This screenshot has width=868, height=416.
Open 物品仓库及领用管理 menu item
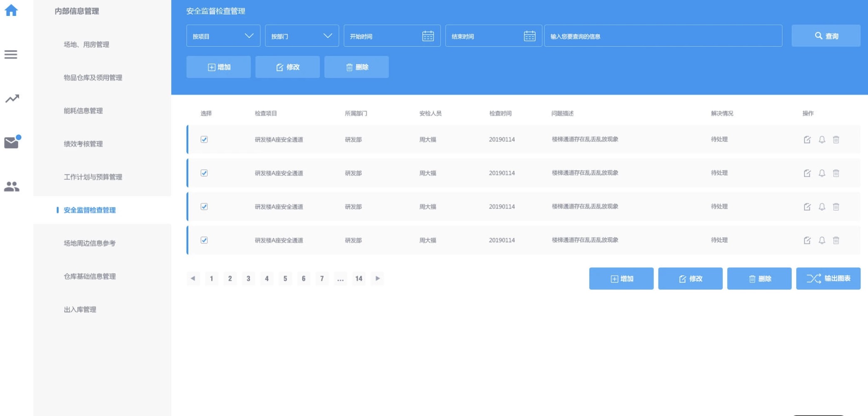point(93,78)
